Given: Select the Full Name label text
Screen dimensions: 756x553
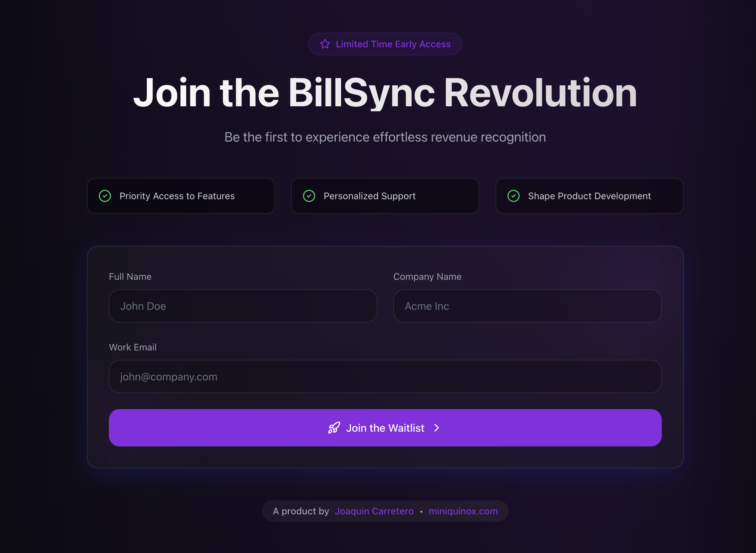Looking at the screenshot, I should click(x=130, y=276).
